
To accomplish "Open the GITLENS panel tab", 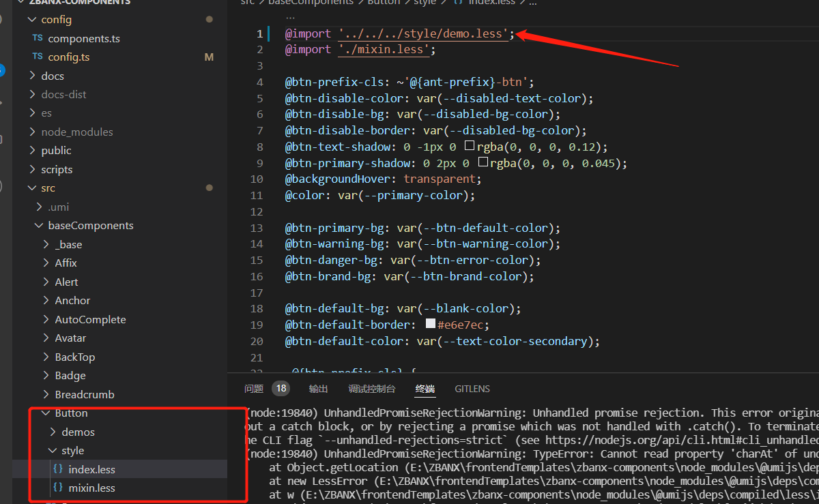I will (x=472, y=388).
